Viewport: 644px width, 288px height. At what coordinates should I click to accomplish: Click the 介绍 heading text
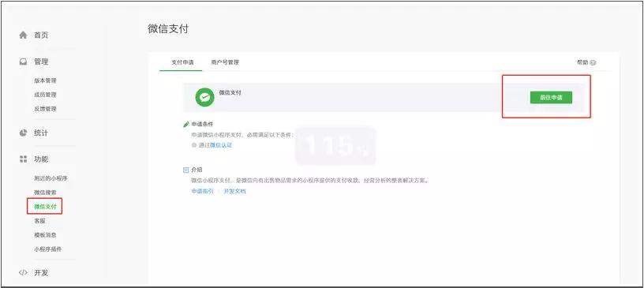coord(197,170)
